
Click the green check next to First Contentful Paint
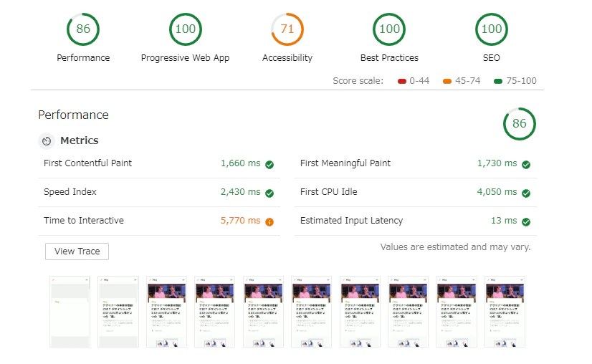(x=269, y=165)
